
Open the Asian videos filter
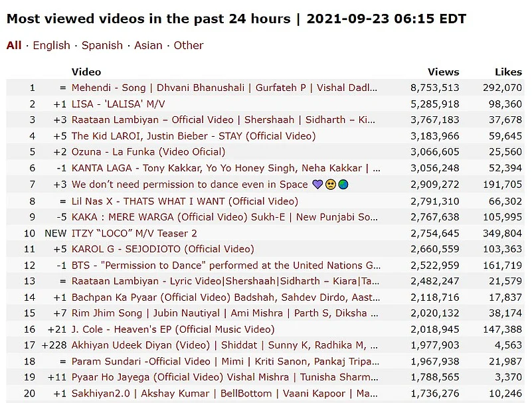[148, 45]
